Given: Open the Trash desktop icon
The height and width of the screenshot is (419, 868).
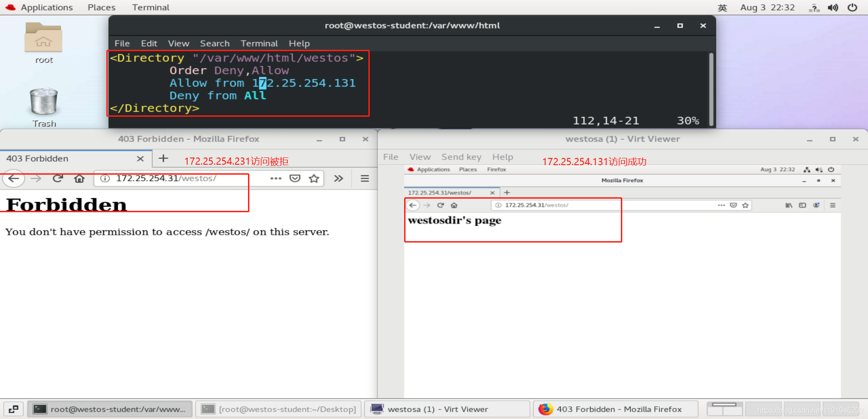Looking at the screenshot, I should tap(44, 108).
